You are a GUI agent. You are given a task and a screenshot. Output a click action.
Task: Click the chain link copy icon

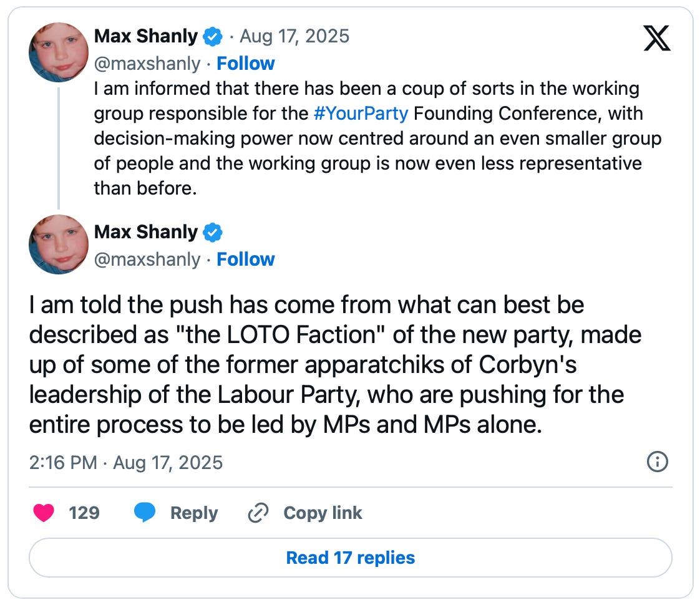tap(258, 513)
